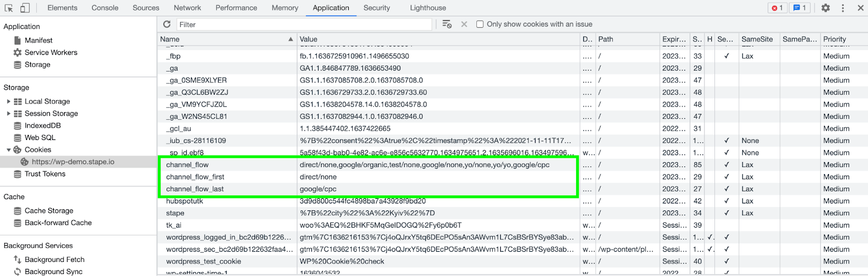
Task: Select the _ga_0SME9XLYER cookie row
Action: (513, 80)
